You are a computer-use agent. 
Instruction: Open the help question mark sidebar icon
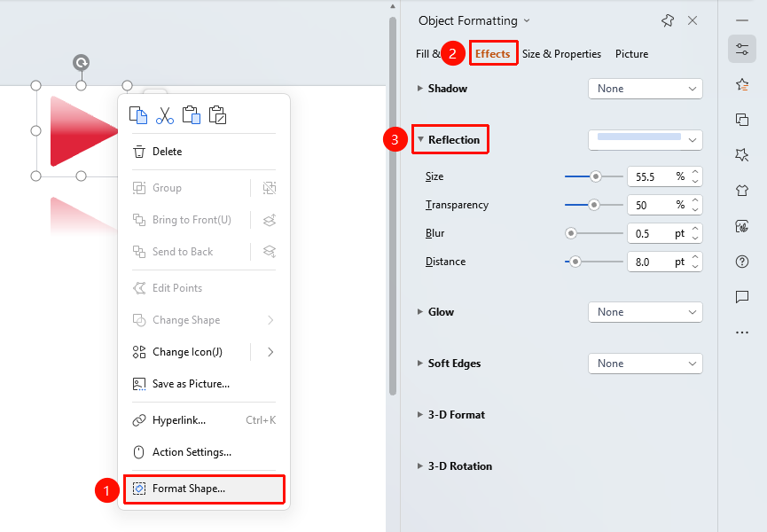coord(742,262)
